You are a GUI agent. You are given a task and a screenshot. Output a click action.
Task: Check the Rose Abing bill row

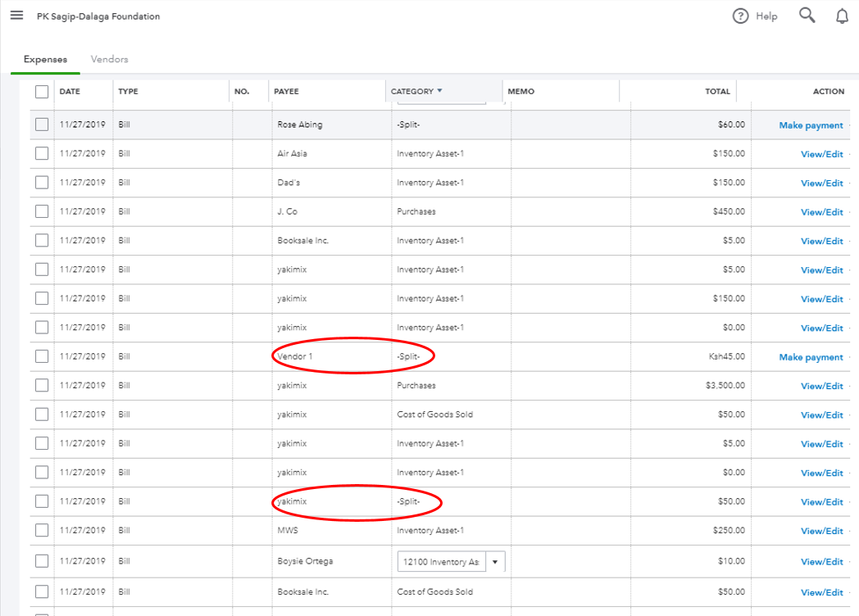42,125
